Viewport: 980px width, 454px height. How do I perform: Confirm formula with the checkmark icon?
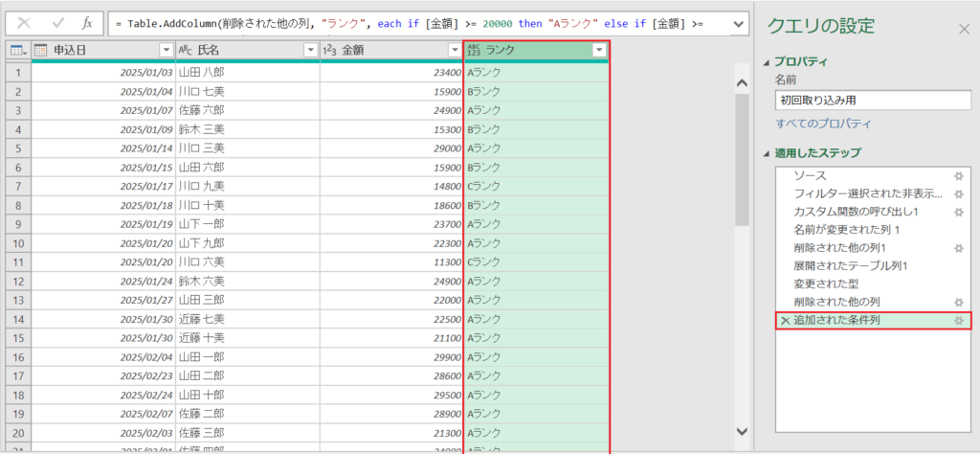coord(58,24)
